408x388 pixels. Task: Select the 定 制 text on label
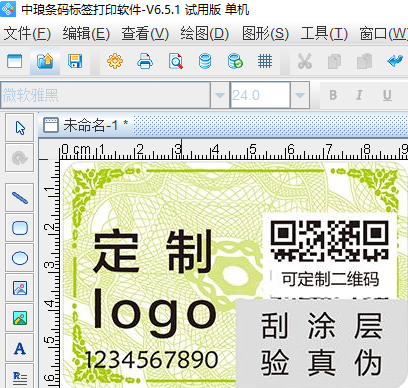point(153,251)
